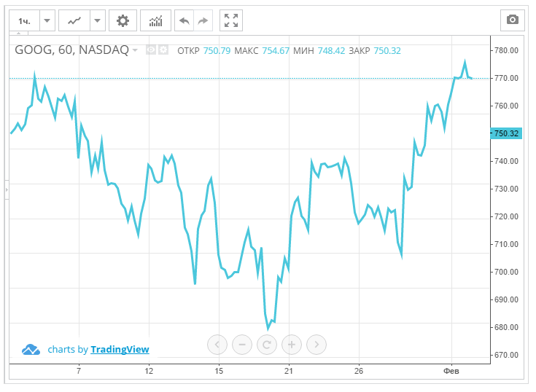Zoom out with the minus button
This screenshot has width=536, height=392.
[x=242, y=344]
